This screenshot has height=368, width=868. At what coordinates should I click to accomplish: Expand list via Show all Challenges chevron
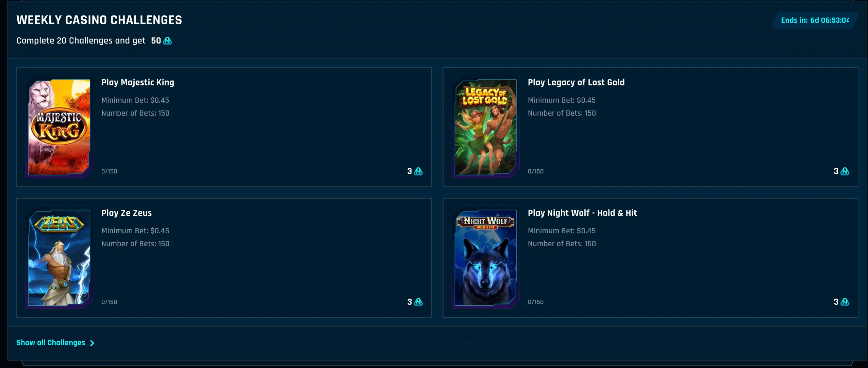coord(92,343)
